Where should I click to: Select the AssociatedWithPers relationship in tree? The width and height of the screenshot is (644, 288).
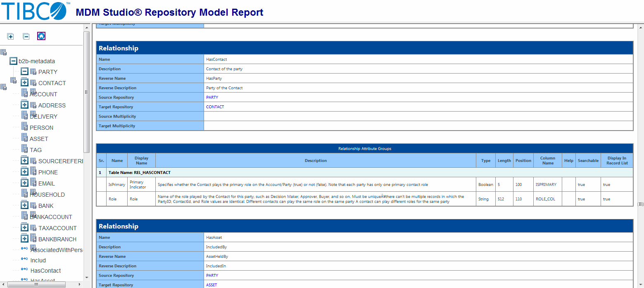(57, 250)
